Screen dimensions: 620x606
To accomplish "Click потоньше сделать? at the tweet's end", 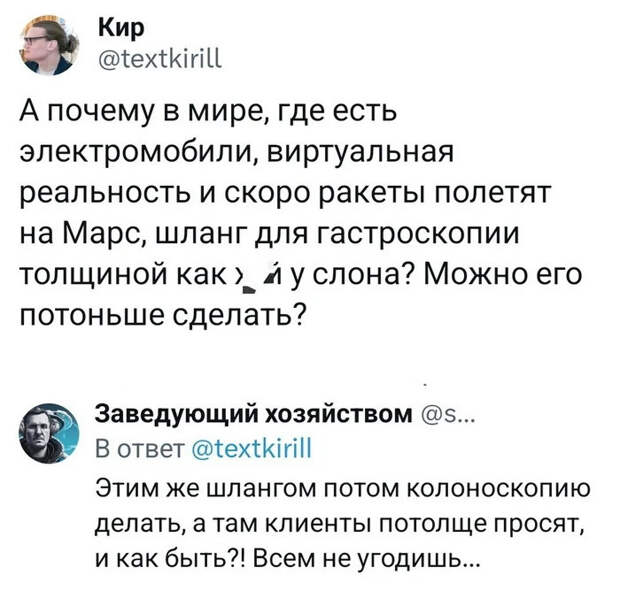I will pos(163,316).
